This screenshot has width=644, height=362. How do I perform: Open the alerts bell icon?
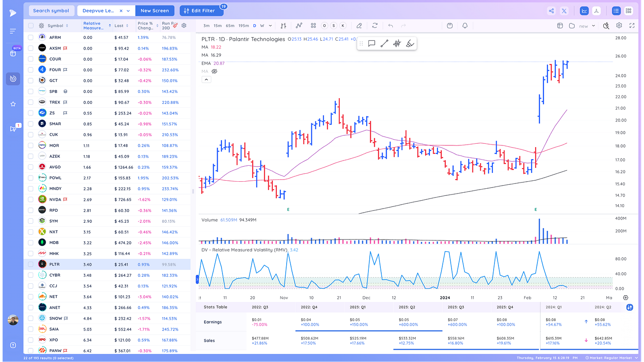coord(465,26)
